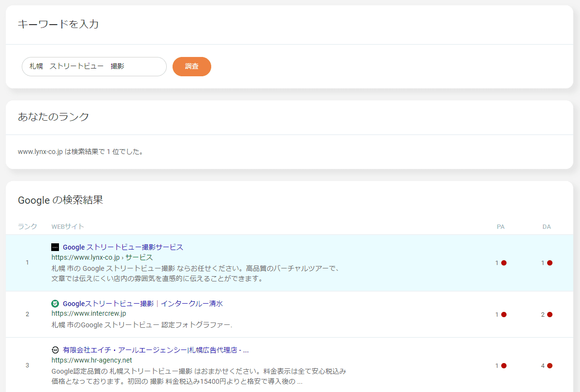Viewport: 580px width, 392px height.
Task: Click the red PA dot for hr-agency.net
Action: pyautogui.click(x=504, y=366)
